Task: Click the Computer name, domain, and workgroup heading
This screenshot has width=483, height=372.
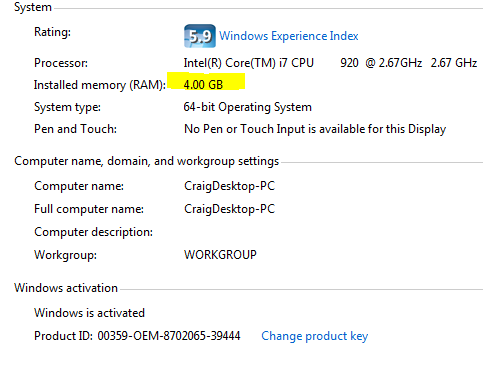Action: [147, 161]
